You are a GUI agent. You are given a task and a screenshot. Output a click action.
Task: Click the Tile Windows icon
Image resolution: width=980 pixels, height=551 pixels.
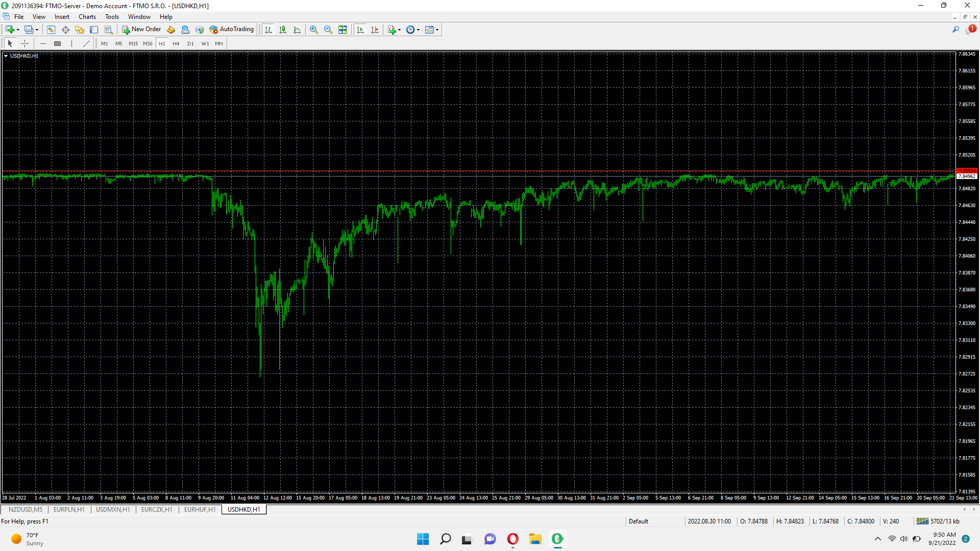342,30
